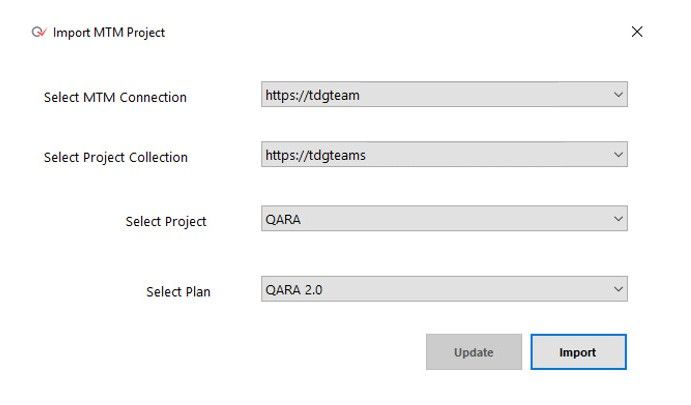This screenshot has width=691, height=405.
Task: Click the QARA project combo box
Action: (x=444, y=218)
